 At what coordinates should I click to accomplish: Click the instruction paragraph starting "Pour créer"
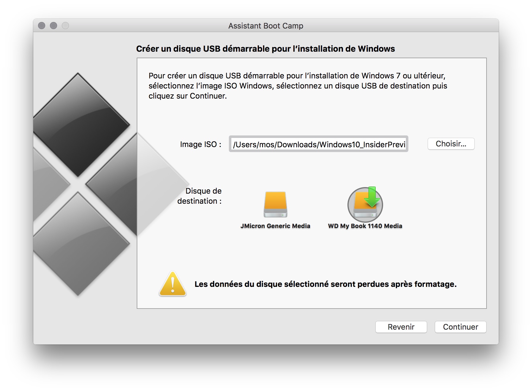(298, 86)
